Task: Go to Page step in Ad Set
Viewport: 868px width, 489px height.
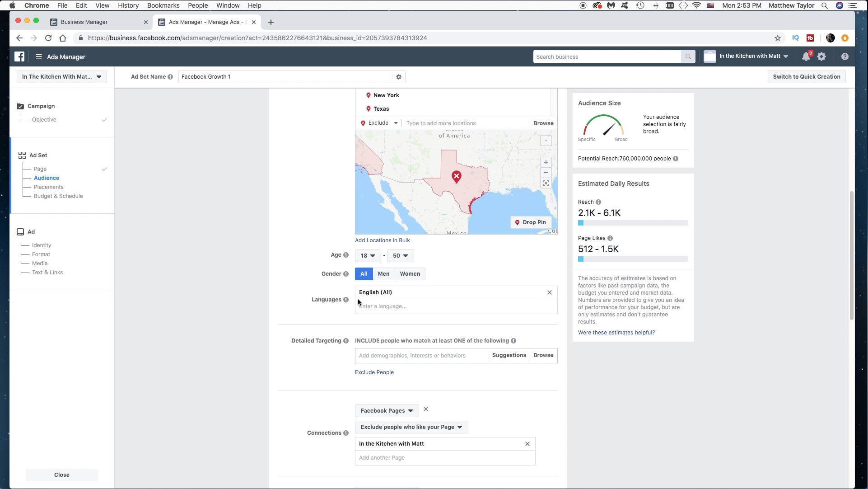Action: point(40,169)
